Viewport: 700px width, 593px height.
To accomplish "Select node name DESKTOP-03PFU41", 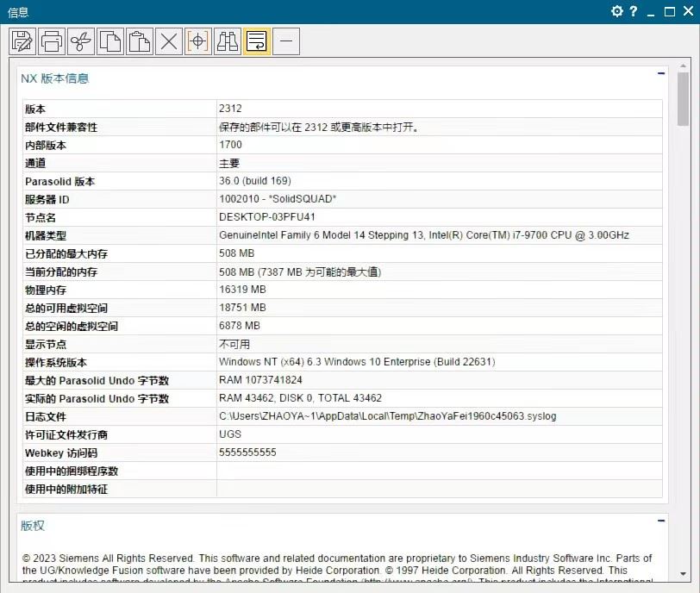I will [267, 217].
